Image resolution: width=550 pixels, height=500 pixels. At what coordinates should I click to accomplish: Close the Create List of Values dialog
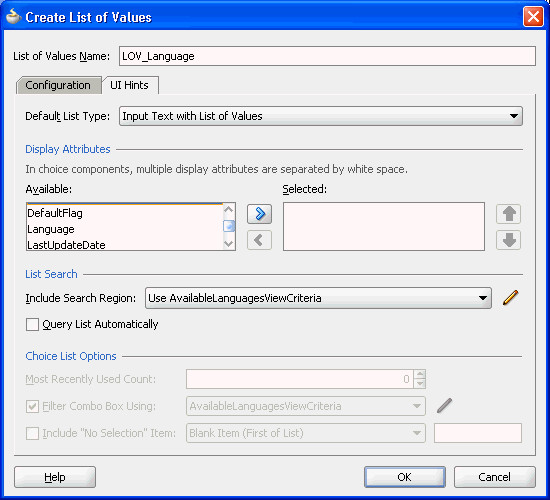tap(533, 16)
